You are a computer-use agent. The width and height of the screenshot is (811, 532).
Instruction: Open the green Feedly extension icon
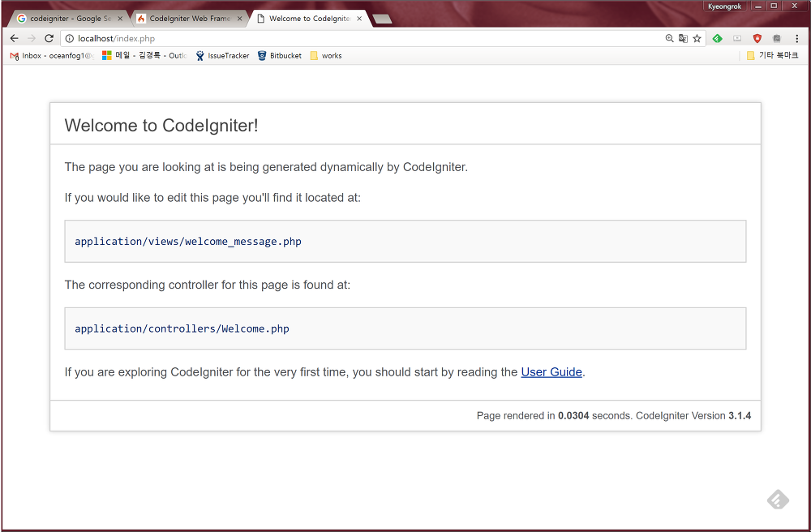click(x=718, y=38)
